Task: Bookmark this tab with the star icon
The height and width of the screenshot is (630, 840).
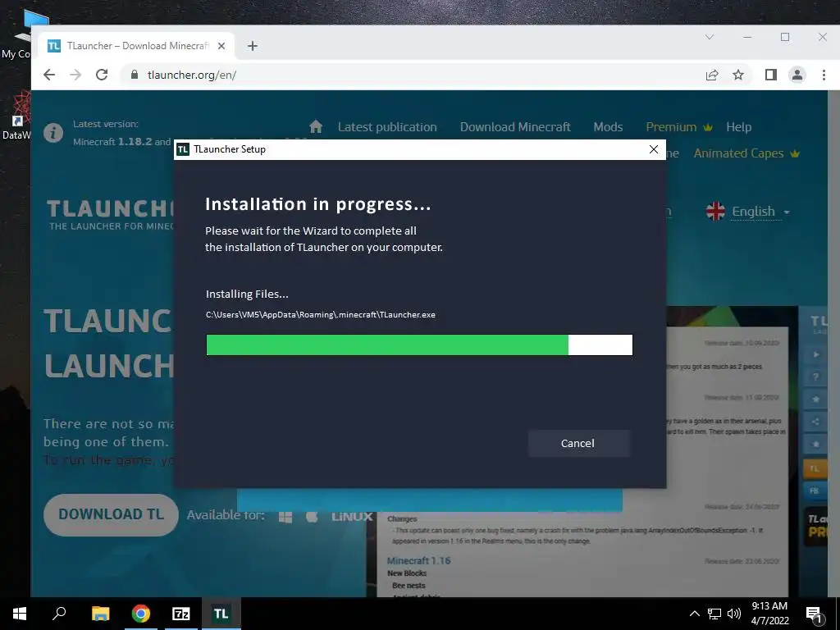Action: coord(738,75)
